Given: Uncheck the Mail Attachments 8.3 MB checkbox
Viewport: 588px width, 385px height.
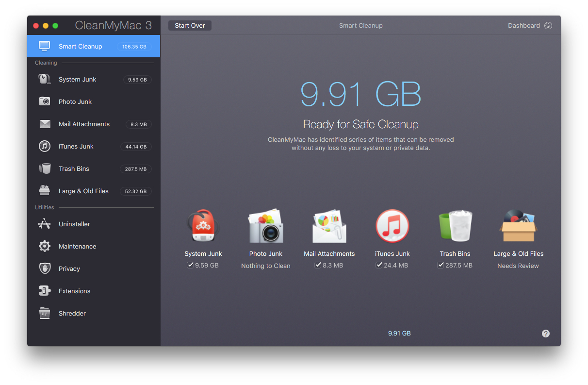Looking at the screenshot, I should (318, 265).
